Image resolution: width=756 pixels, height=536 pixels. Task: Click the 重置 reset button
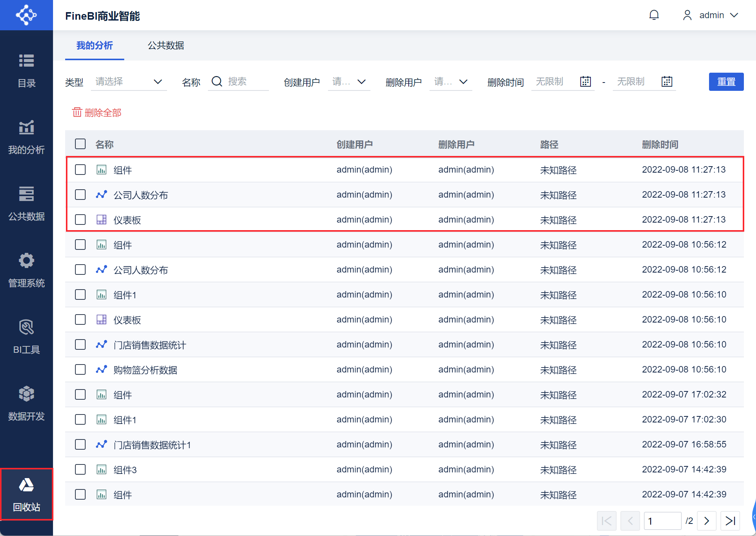click(726, 82)
